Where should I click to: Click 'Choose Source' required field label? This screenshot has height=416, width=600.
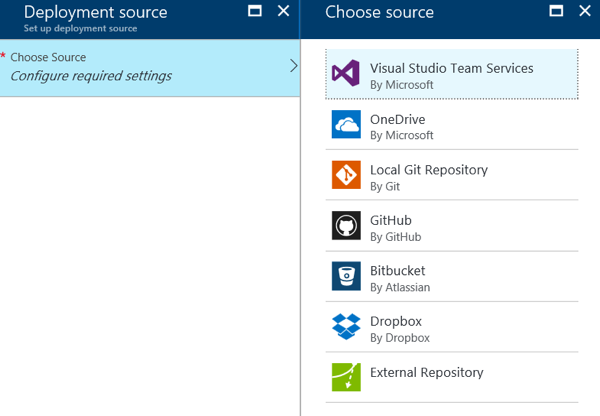48,57
